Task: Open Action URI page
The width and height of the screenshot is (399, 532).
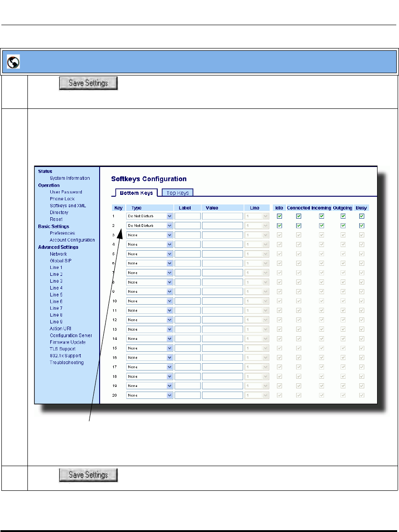Action: 60,328
